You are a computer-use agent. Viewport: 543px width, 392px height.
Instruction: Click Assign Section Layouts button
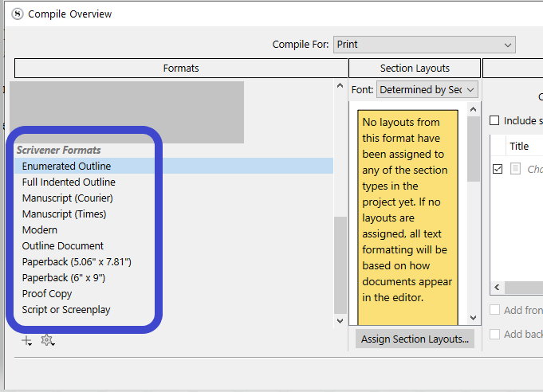415,339
